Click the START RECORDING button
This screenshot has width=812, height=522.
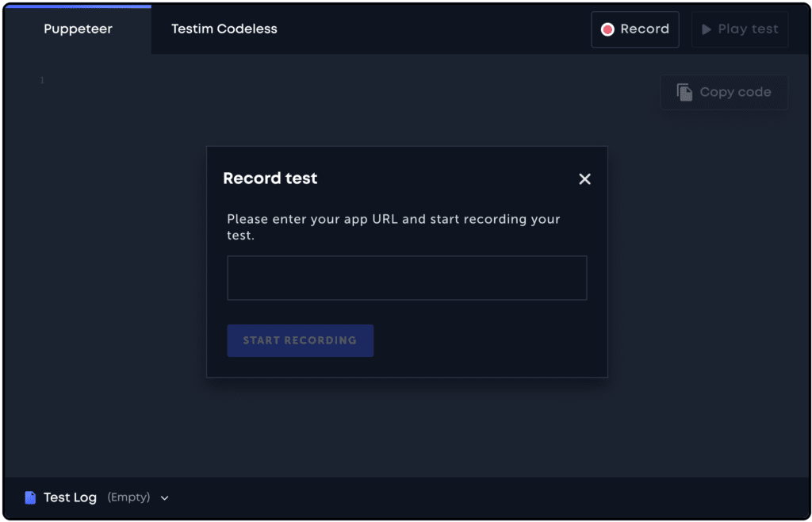pos(301,341)
